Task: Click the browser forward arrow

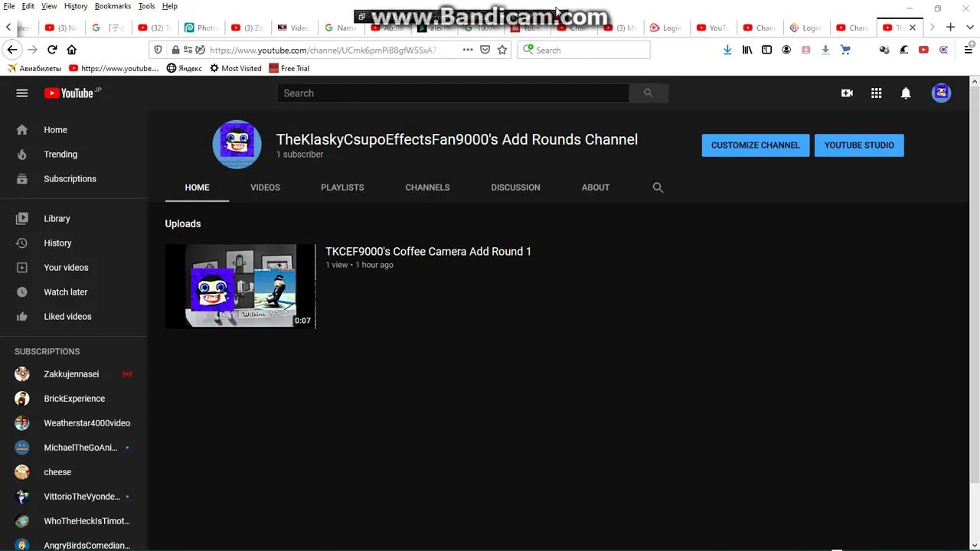Action: (32, 50)
